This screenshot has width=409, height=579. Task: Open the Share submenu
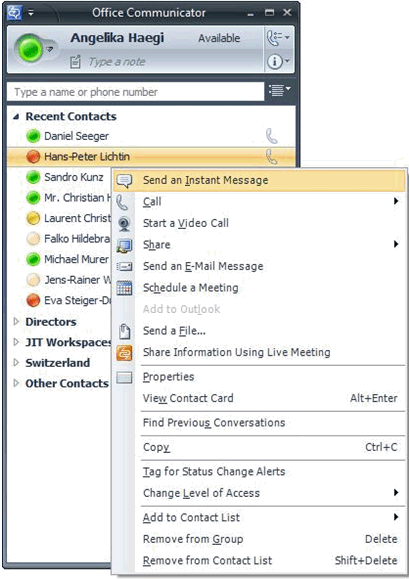tap(259, 244)
